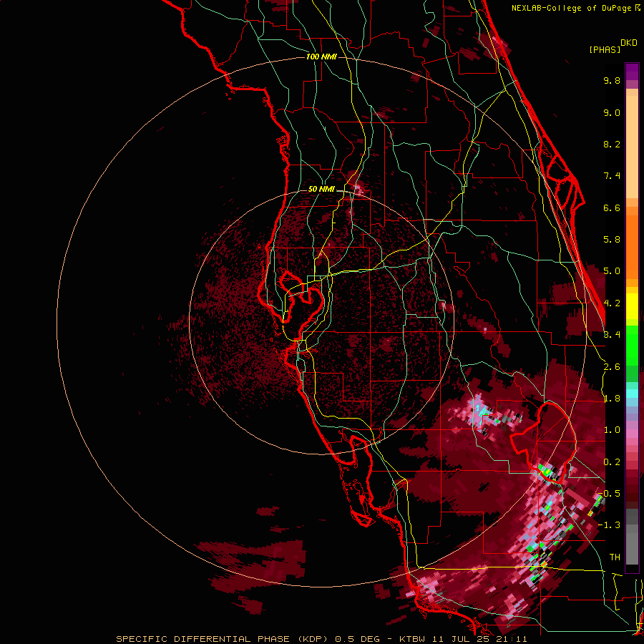Click the 0.2 value on the scale
Image resolution: width=644 pixels, height=644 pixels.
pos(612,462)
